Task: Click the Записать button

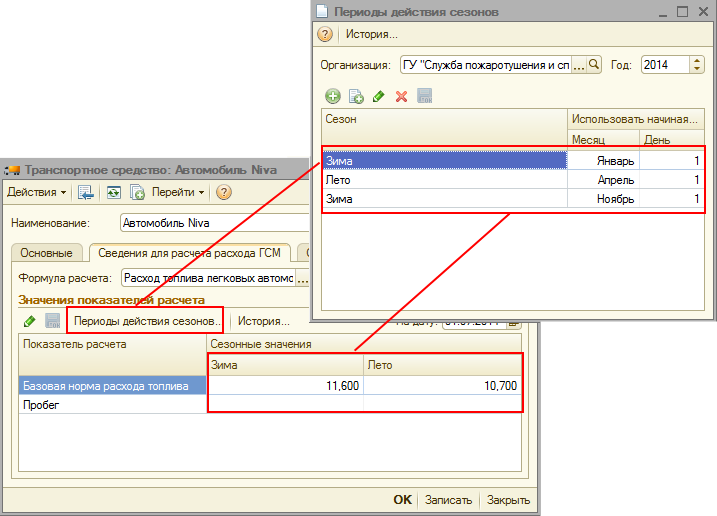Action: (x=447, y=500)
